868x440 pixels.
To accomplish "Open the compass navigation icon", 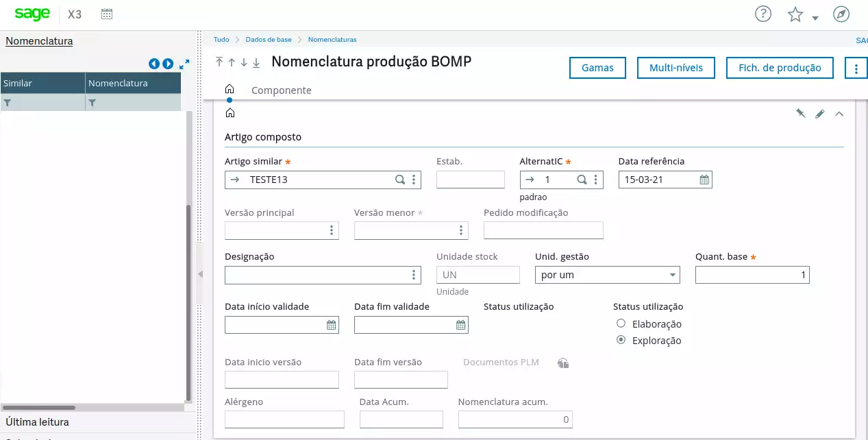I will 841,14.
